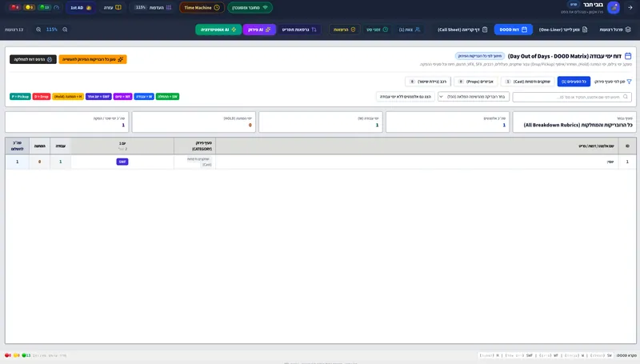The image size is (640, 364).
Task: Focus the element search input field
Action: 572,97
